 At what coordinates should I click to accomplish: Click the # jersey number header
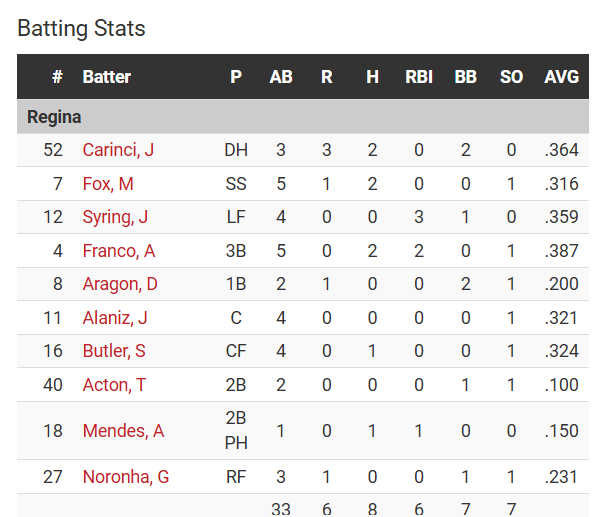point(57,77)
